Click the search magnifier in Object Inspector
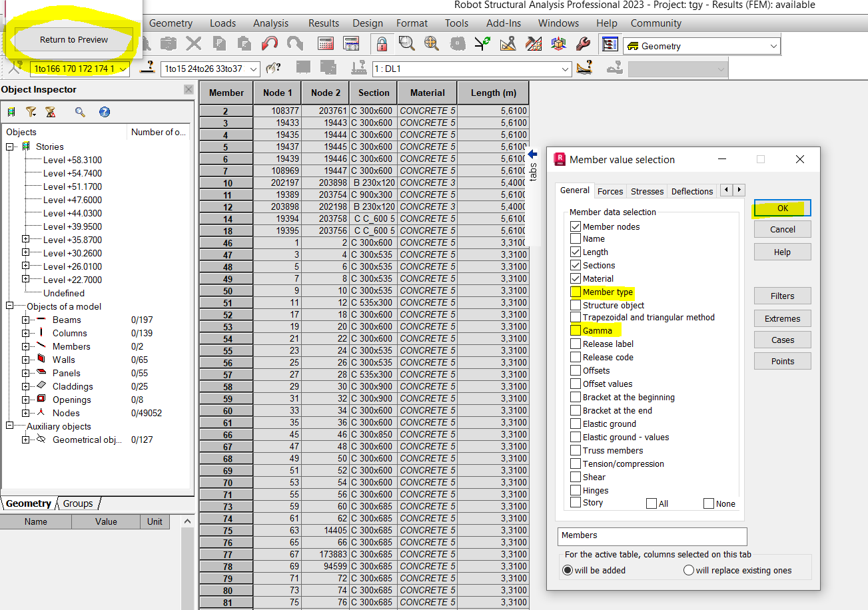Image resolution: width=868 pixels, height=610 pixels. coord(80,112)
